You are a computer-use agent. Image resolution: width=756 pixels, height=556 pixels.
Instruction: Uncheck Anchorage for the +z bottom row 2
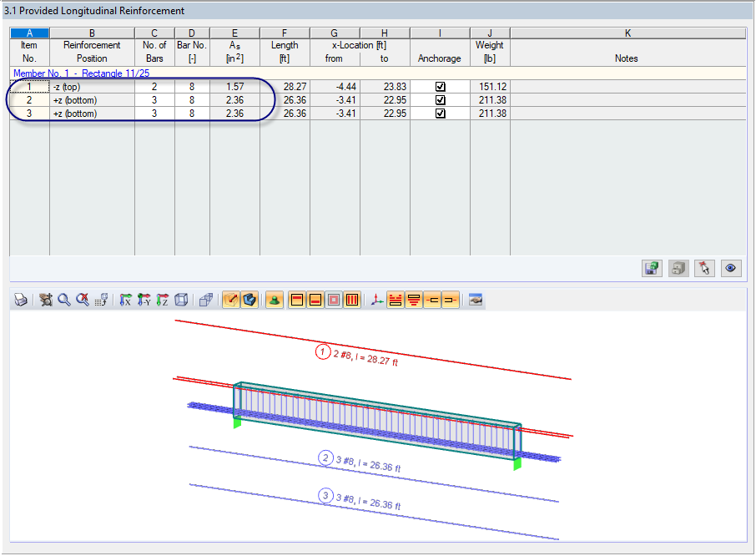coord(439,99)
